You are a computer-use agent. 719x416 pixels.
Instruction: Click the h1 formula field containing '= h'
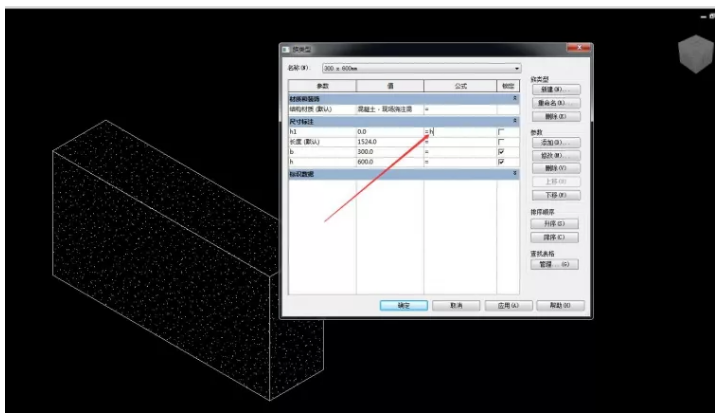(460, 132)
